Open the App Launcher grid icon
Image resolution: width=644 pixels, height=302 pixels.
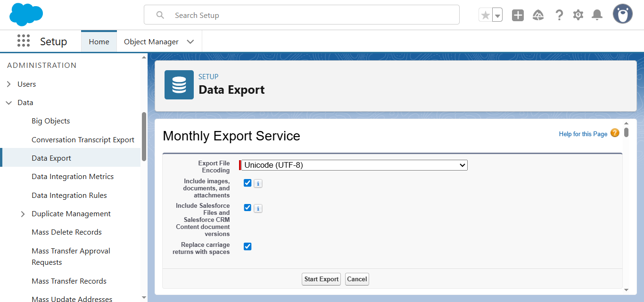click(x=23, y=41)
